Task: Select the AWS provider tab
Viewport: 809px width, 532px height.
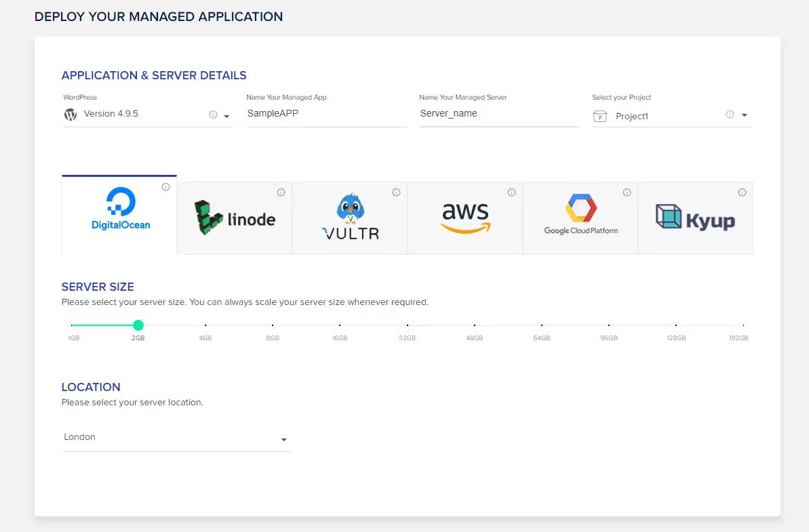Action: (x=465, y=218)
